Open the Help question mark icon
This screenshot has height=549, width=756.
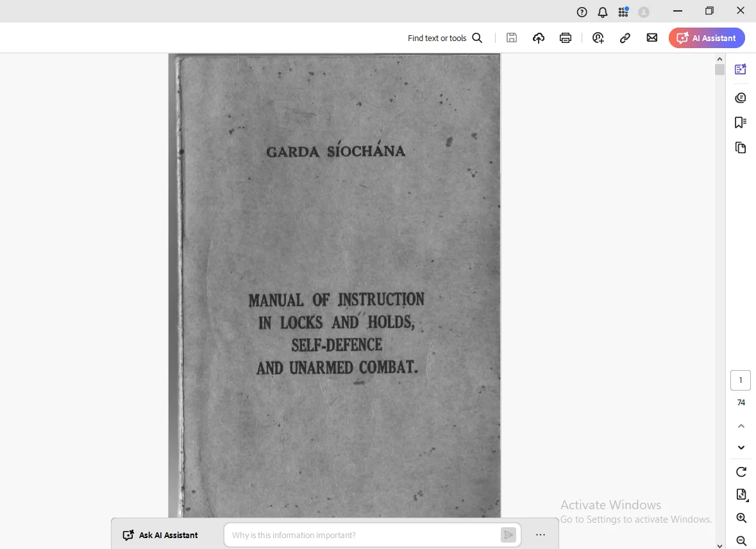(582, 12)
